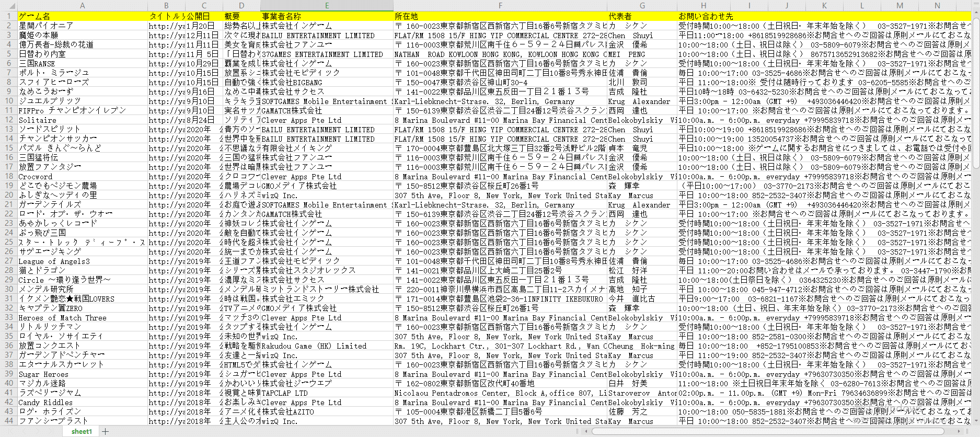The width and height of the screenshot is (980, 437).
Task: Select column A header
Action: click(x=83, y=5)
